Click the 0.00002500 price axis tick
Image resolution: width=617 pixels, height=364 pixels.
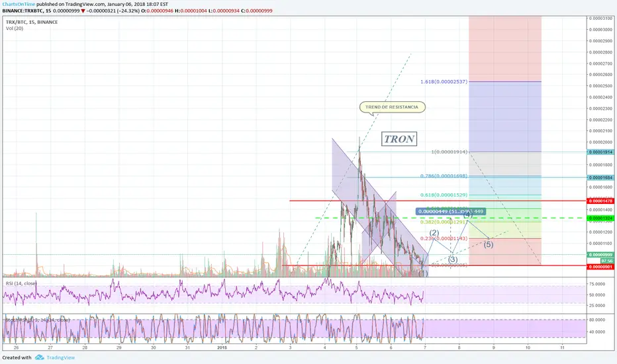click(x=601, y=86)
